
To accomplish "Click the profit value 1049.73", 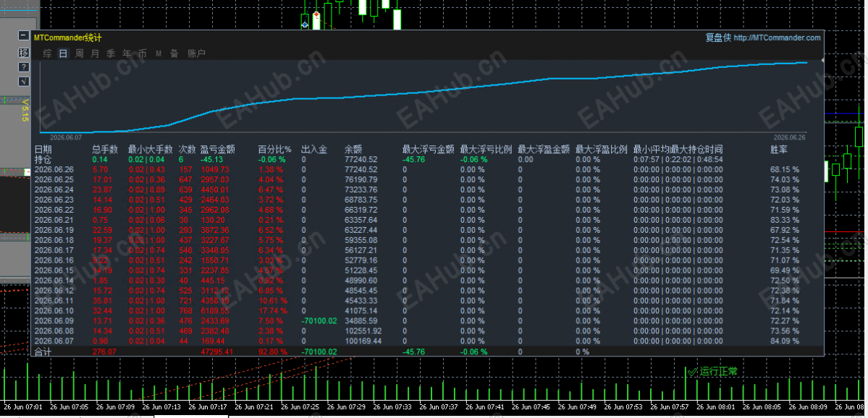I will point(215,170).
